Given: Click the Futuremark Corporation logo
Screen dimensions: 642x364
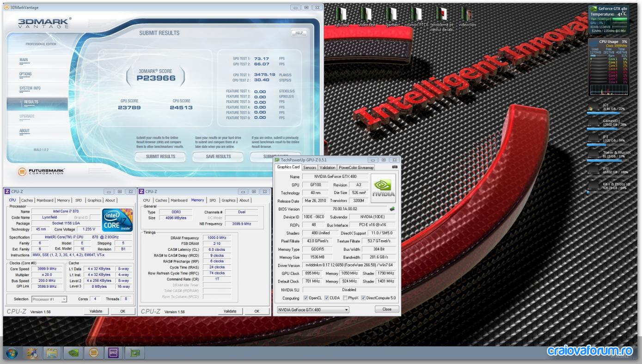Looking at the screenshot, I should (41, 172).
